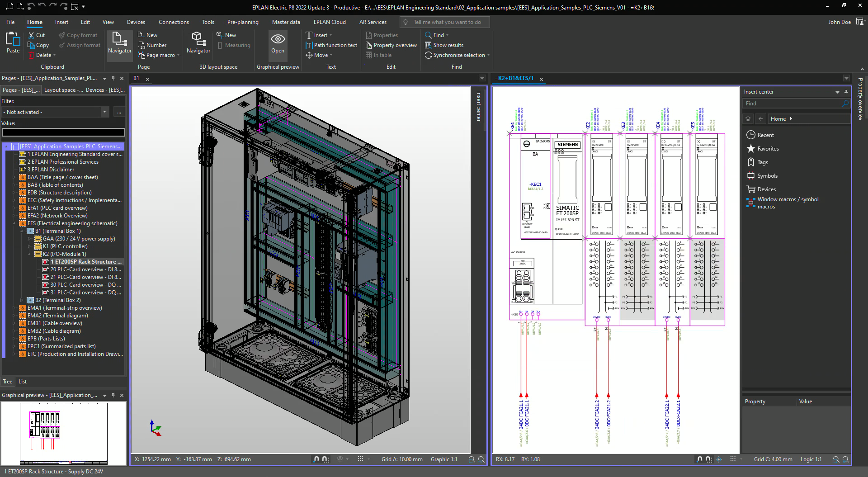Expand the B2 (Terminal Box 2) tree node
The height and width of the screenshot is (477, 868).
22,300
